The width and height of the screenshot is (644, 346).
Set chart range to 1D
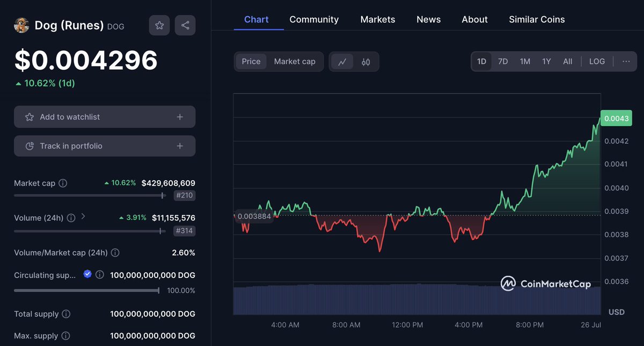pos(481,62)
